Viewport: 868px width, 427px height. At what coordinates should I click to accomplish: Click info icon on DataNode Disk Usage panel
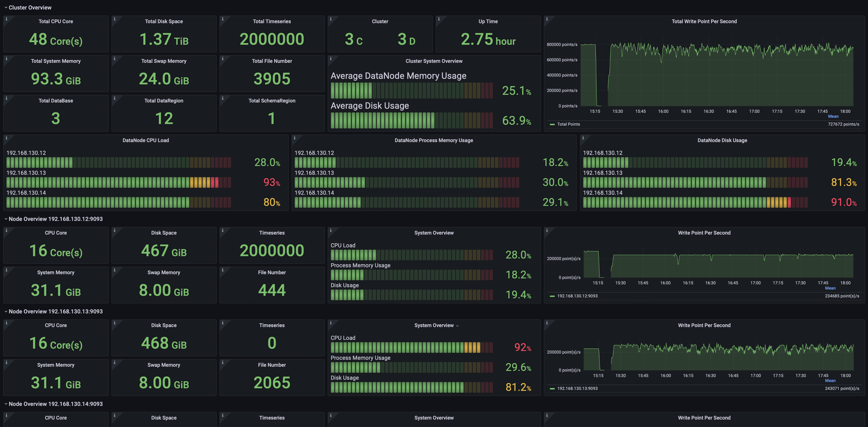(x=583, y=138)
